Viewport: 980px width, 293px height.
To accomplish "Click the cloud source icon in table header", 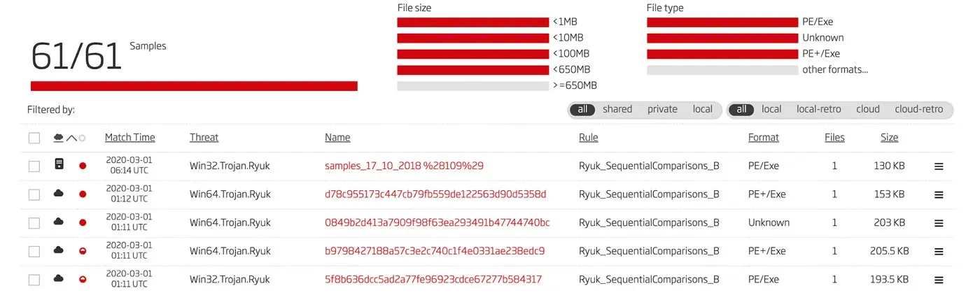I will pyautogui.click(x=59, y=138).
